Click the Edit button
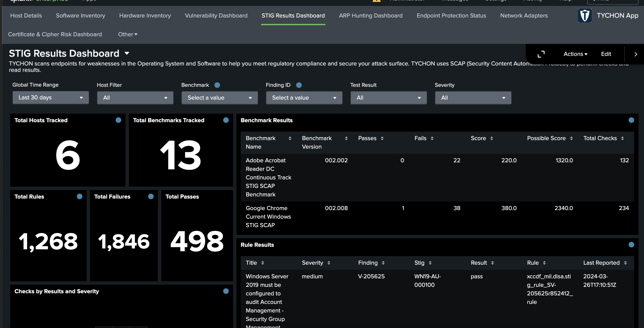 (x=606, y=54)
